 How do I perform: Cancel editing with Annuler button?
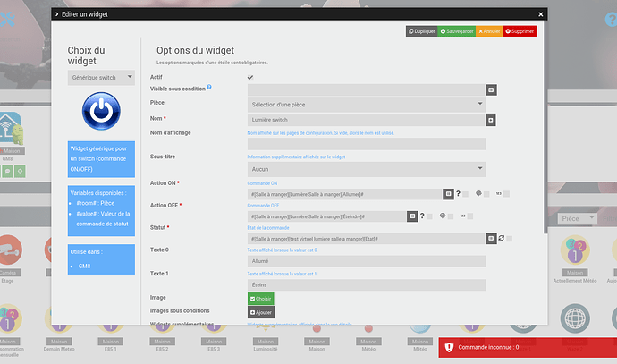[489, 31]
